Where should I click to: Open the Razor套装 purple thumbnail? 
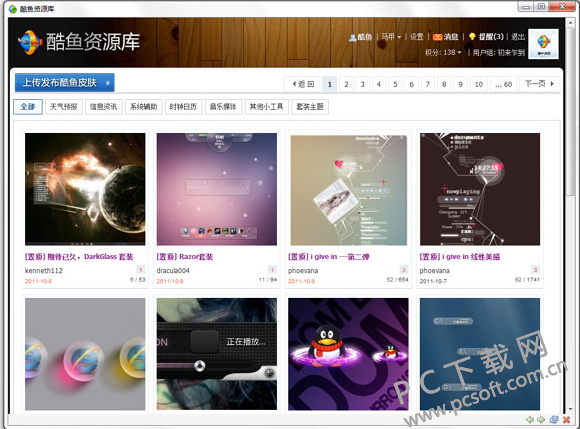pos(217,189)
